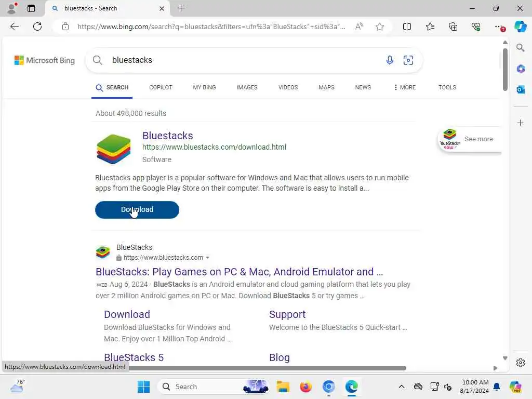This screenshot has height=399, width=532.
Task: Turn on Read aloud for this page
Action: coord(359,26)
